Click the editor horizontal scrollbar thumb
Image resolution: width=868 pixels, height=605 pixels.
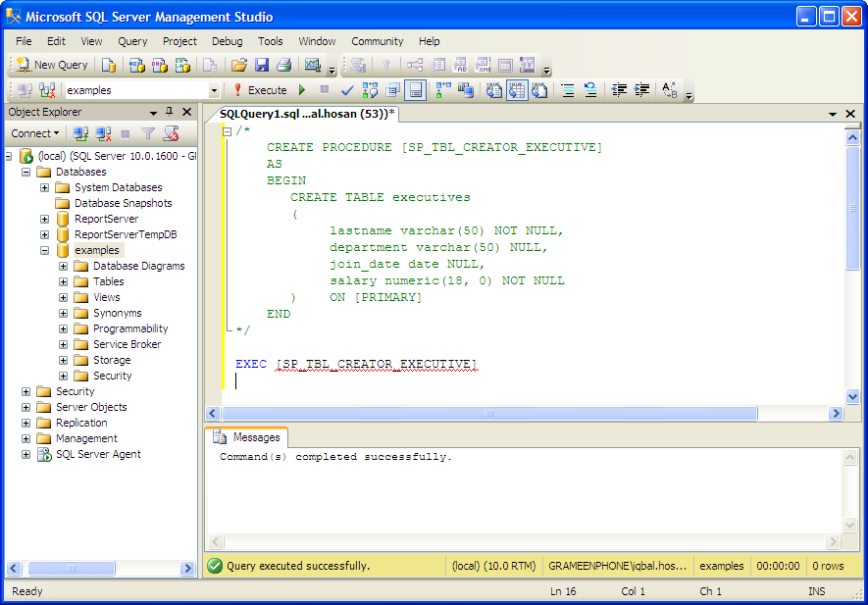click(x=489, y=414)
